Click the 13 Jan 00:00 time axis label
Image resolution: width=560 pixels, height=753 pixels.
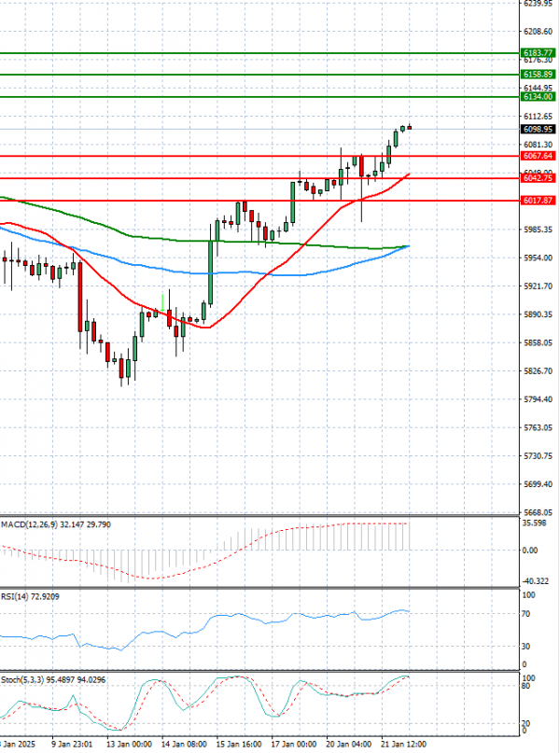129,745
